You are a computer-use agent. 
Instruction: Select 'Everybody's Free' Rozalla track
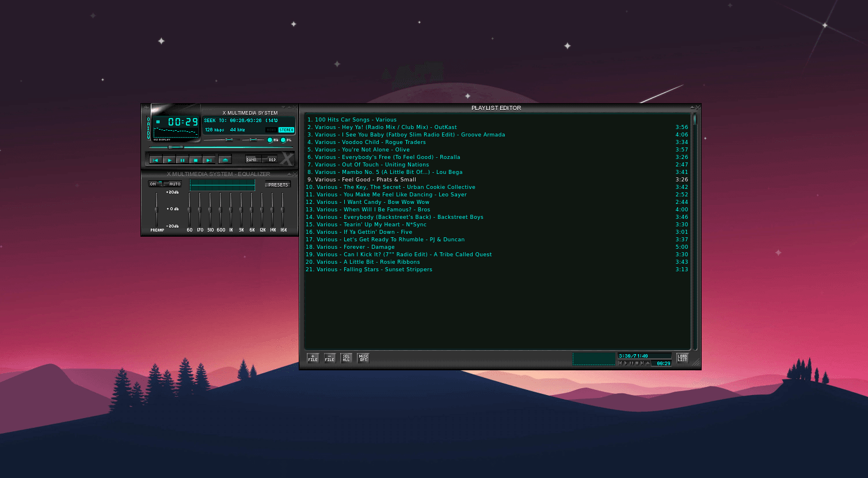tap(497, 157)
